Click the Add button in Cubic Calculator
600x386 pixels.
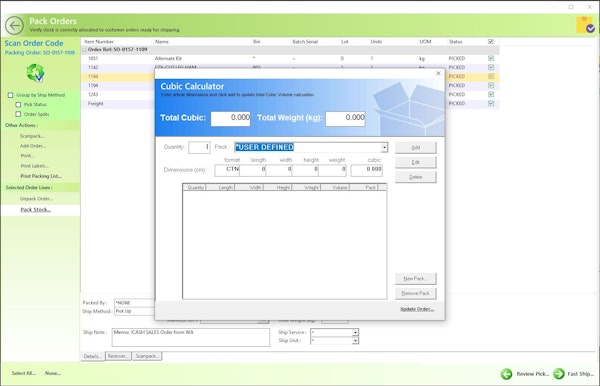pos(416,148)
